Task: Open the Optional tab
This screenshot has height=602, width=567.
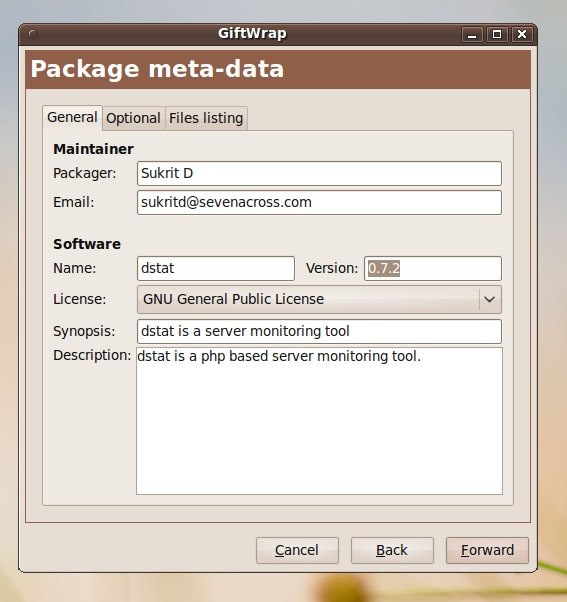Action: pyautogui.click(x=133, y=118)
